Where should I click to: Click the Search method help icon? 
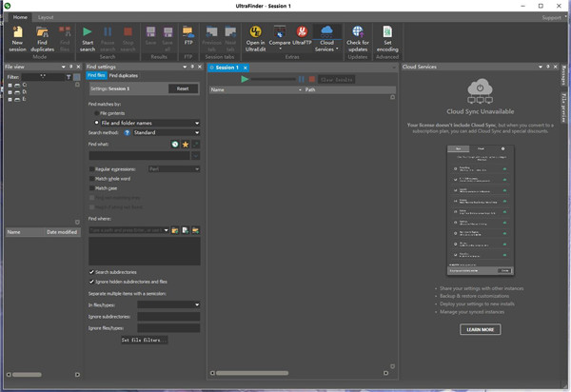pos(127,133)
